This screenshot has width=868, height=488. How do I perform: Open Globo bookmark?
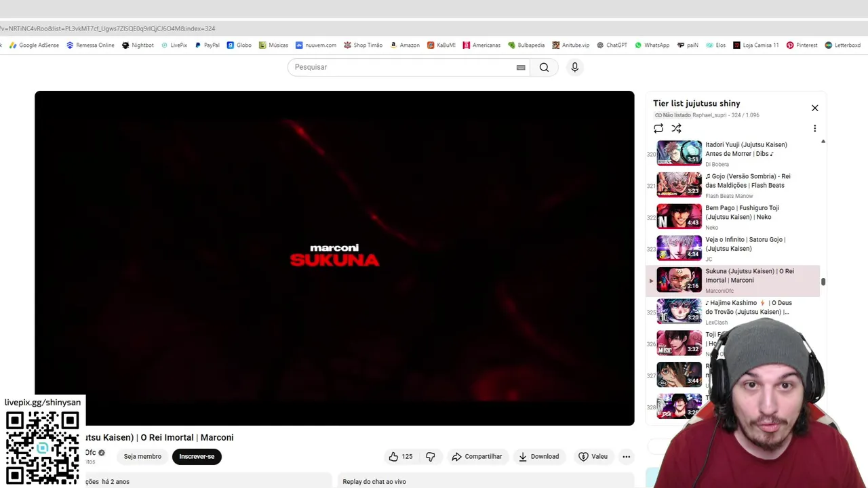coord(239,45)
